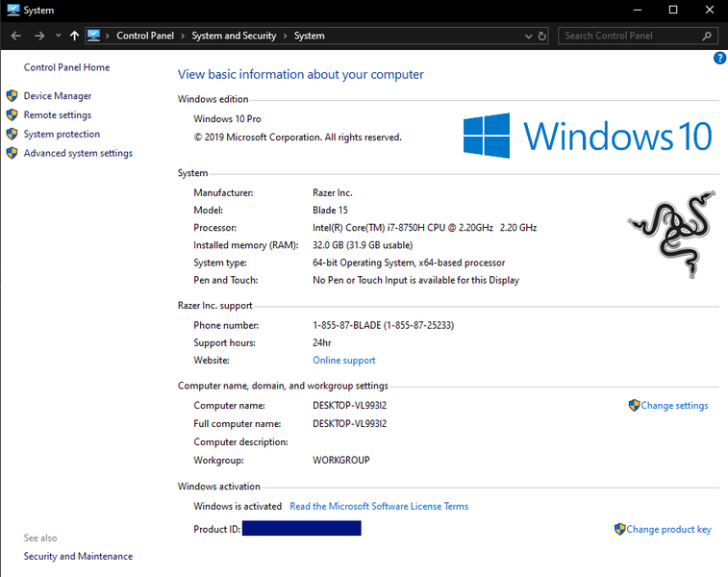
Task: Expand chevron after System and Security breadcrumb
Action: pyautogui.click(x=285, y=36)
